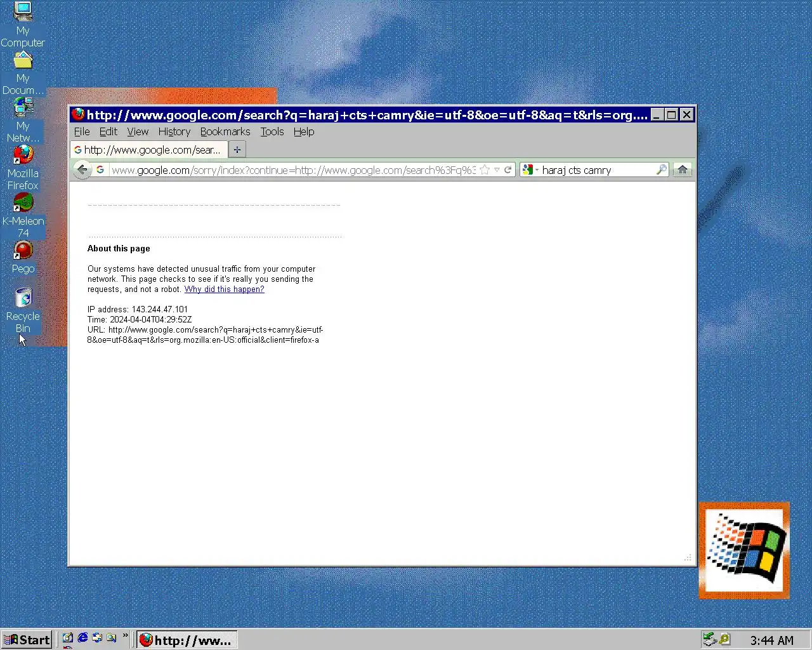The image size is (812, 650).
Task: Select the My Network desktop icon
Action: tap(23, 121)
